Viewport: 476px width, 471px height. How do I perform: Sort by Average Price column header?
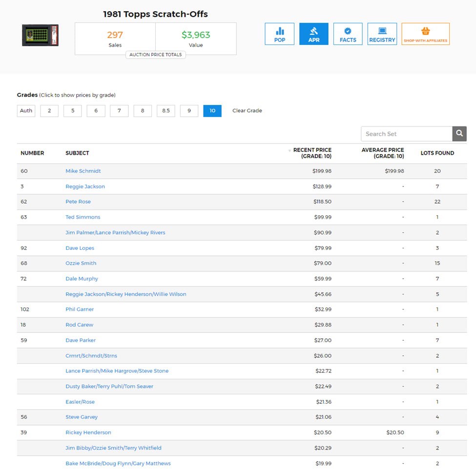point(382,153)
